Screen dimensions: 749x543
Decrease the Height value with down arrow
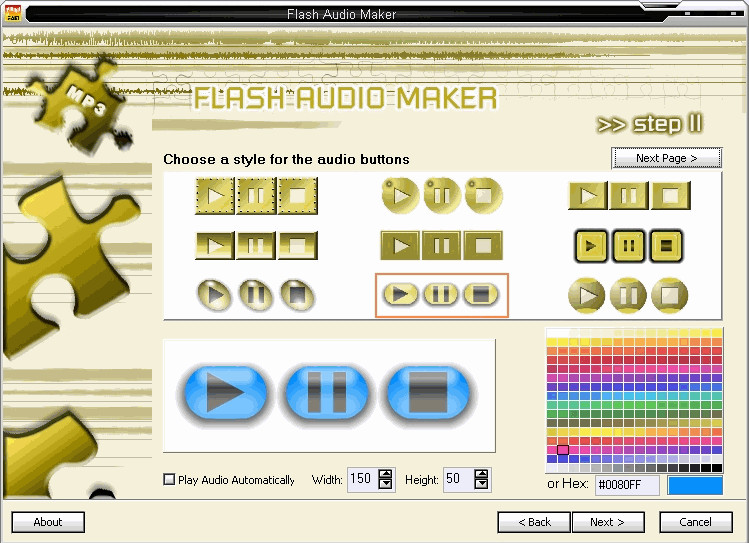(482, 484)
